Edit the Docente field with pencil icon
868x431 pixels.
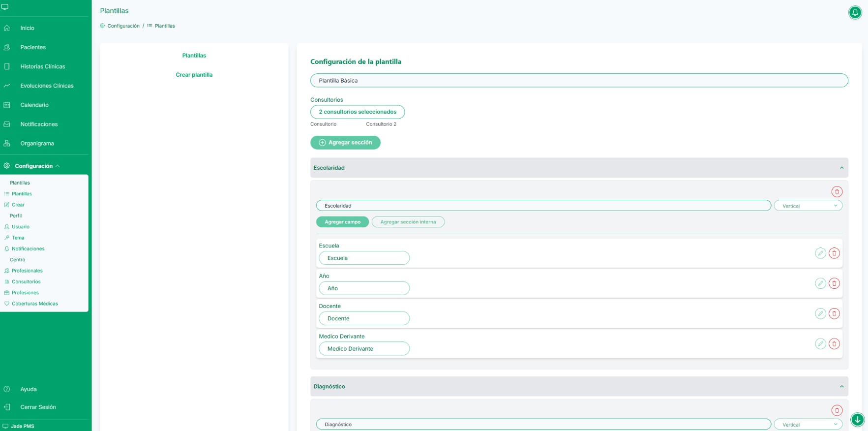coord(820,313)
